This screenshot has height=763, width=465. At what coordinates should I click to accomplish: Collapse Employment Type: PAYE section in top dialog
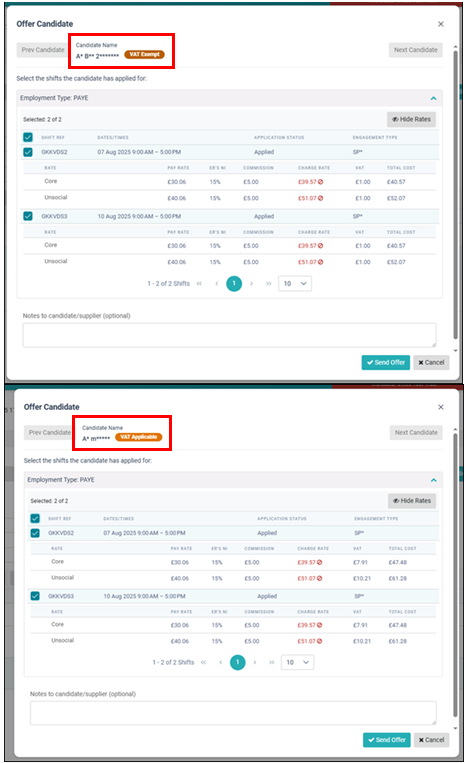[x=433, y=98]
